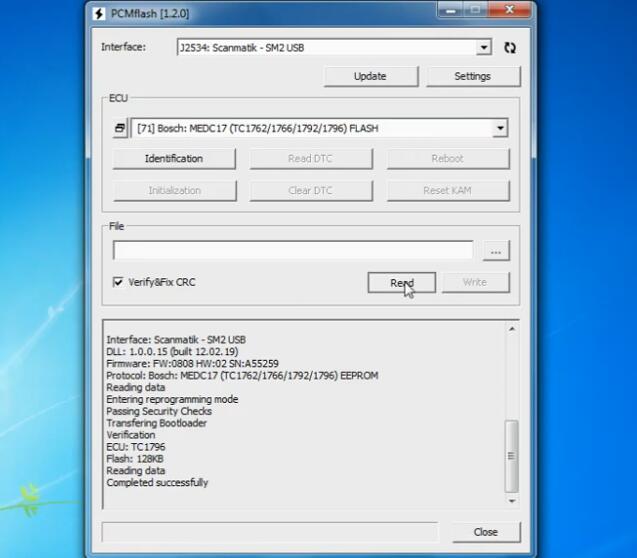Click the 'Completed successfully' log line
The width and height of the screenshot is (637, 558).
click(x=157, y=483)
